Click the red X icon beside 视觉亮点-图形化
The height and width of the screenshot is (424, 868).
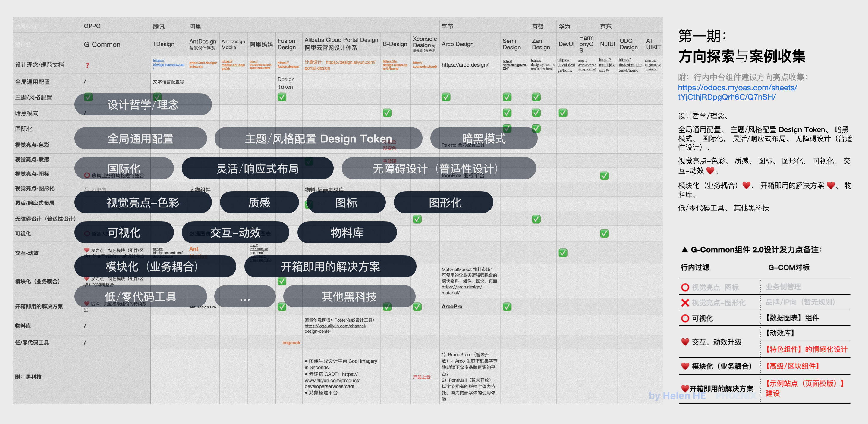[685, 302]
